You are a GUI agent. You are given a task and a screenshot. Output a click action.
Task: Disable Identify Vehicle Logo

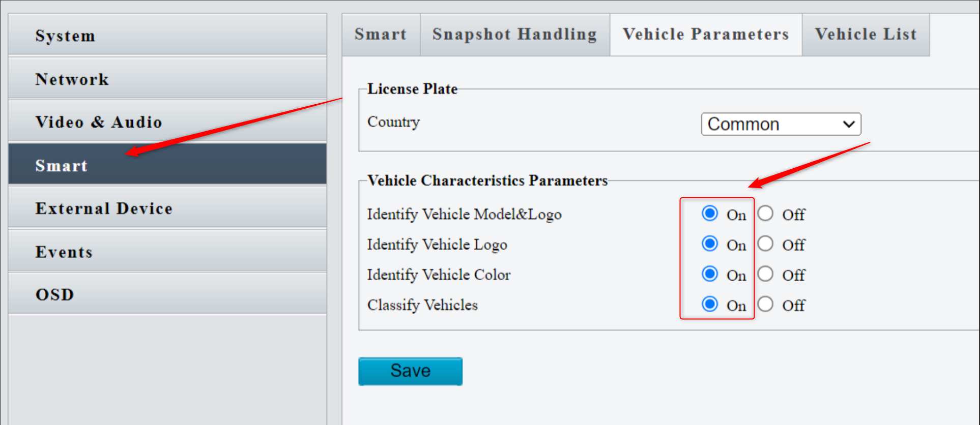765,244
